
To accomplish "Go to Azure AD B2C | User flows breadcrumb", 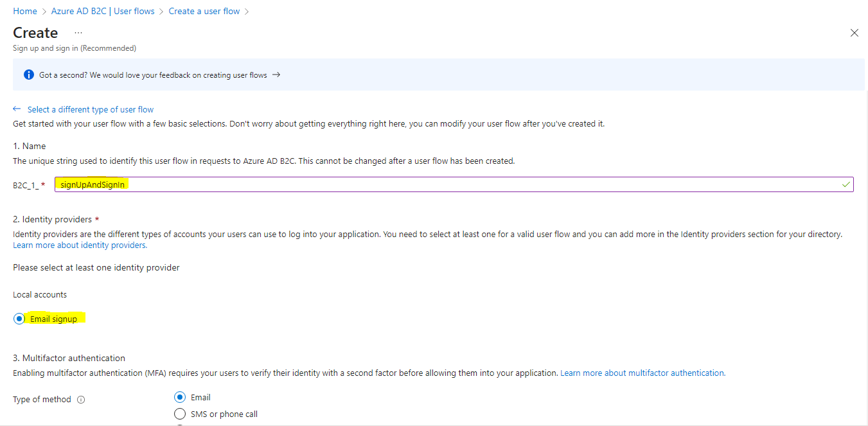I will [103, 11].
